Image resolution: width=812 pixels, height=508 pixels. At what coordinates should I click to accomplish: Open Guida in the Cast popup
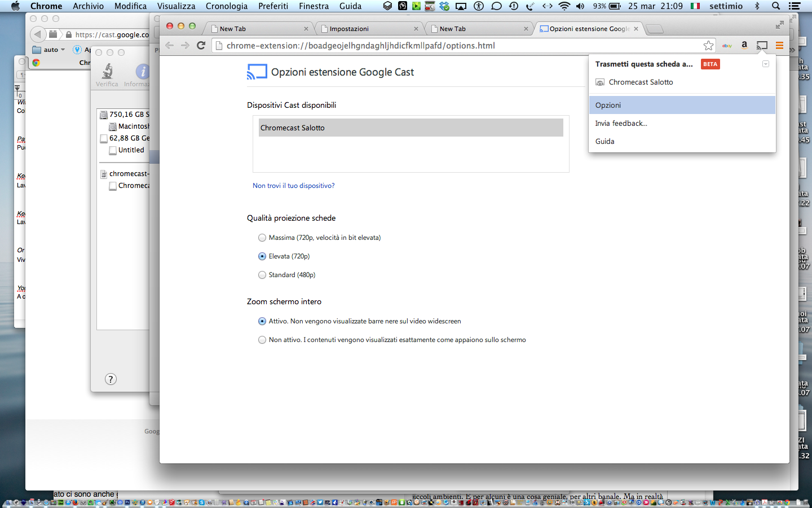coord(682,141)
